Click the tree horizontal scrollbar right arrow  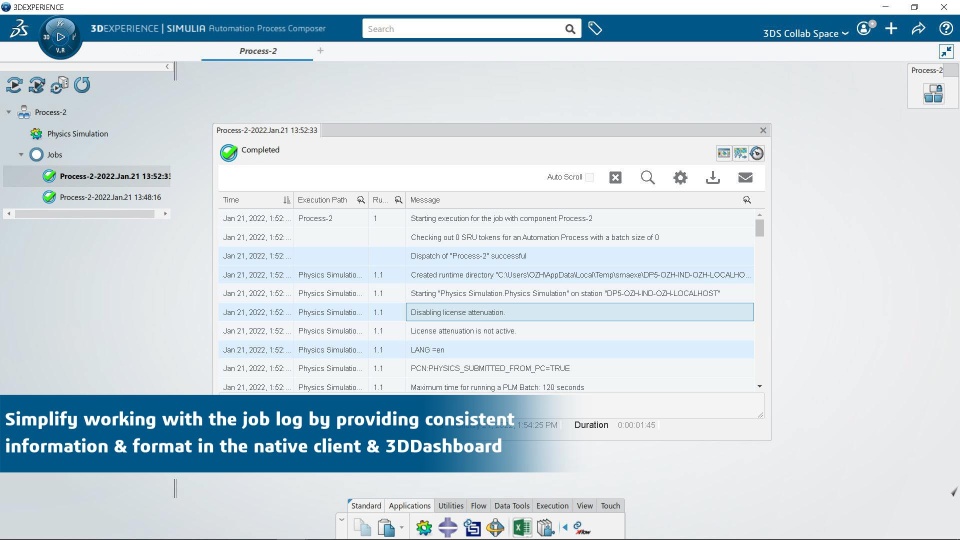pyautogui.click(x=165, y=214)
